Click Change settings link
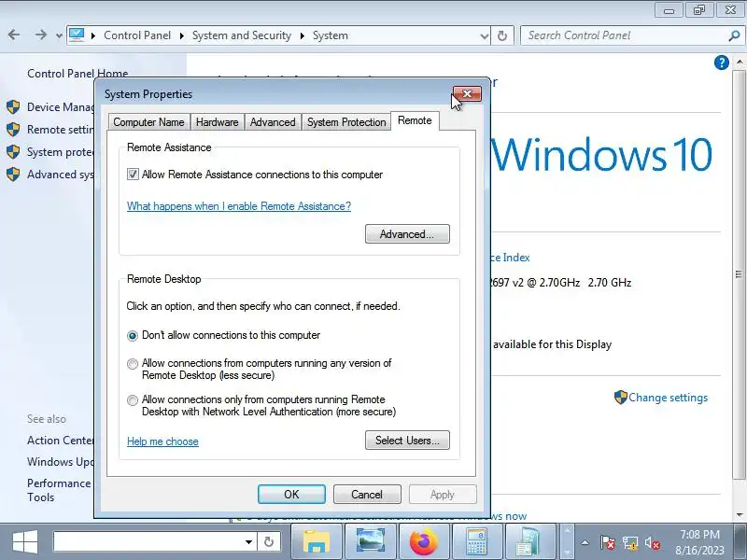 click(668, 398)
